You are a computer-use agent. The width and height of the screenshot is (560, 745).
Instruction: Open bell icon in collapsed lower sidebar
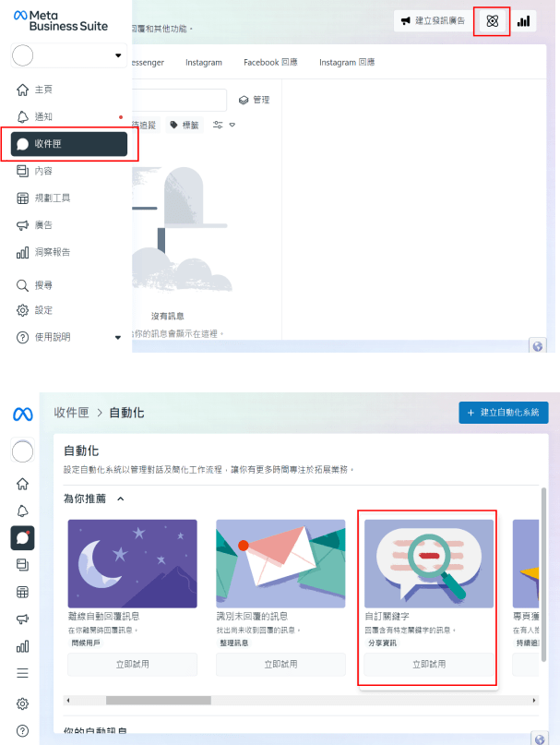click(22, 511)
